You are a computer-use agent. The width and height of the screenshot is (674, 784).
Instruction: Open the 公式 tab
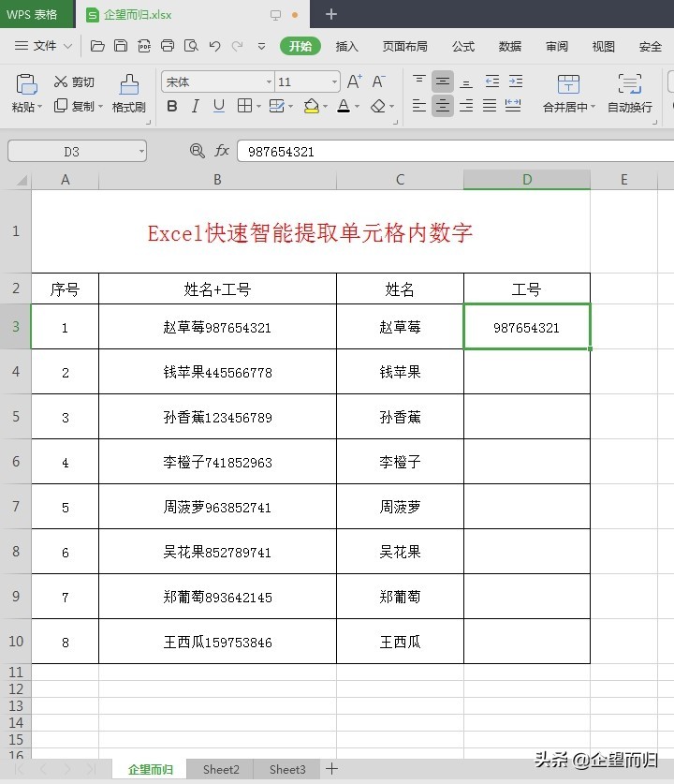[x=463, y=47]
